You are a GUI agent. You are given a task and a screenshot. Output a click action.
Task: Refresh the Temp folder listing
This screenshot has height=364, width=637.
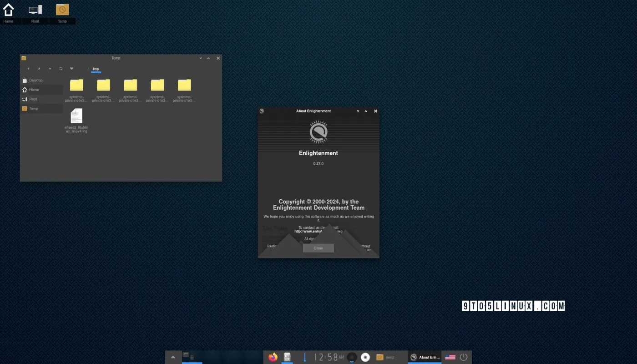(61, 69)
